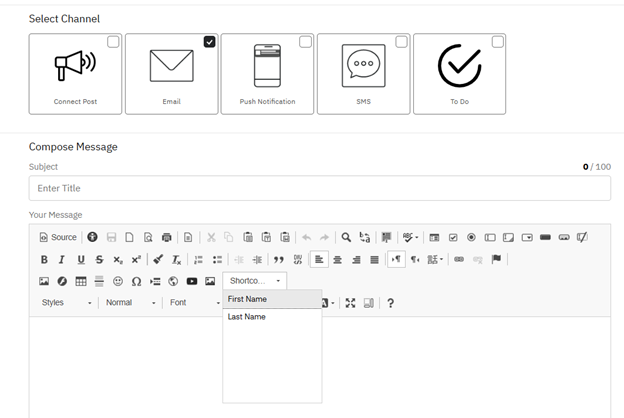Screen dimensions: 624x418
Task: Check the SMS channel checkbox
Action: pyautogui.click(x=401, y=42)
